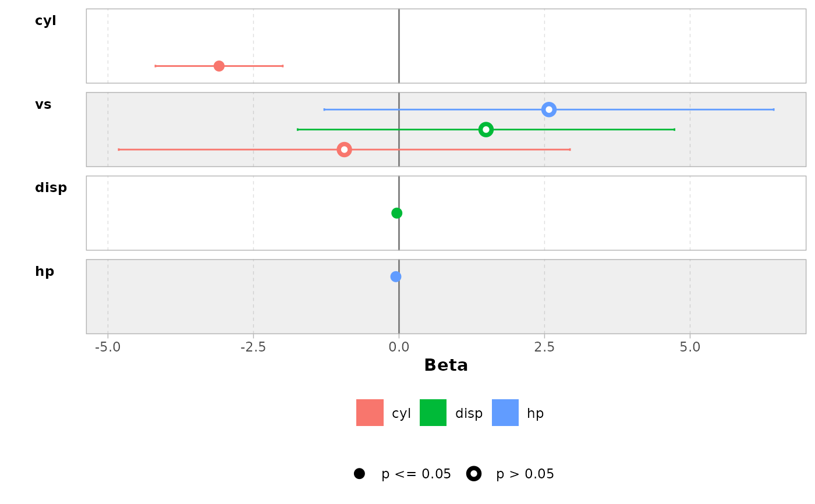Click the red cyl point in cyl panel

pyautogui.click(x=219, y=66)
